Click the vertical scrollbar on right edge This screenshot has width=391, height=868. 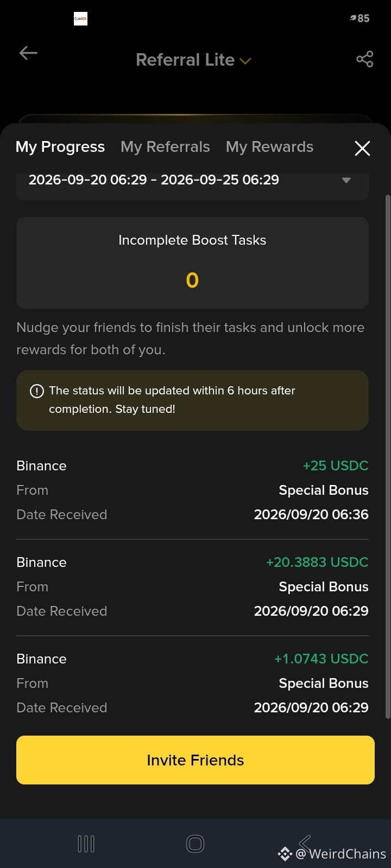tap(388, 457)
